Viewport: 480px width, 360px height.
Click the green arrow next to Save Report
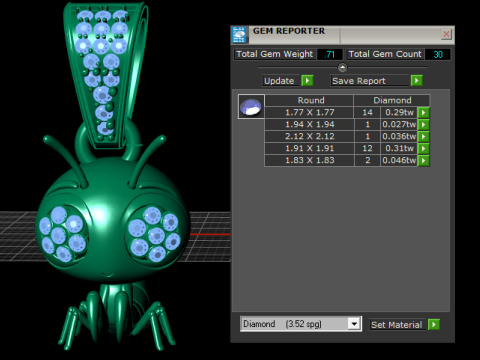point(417,81)
